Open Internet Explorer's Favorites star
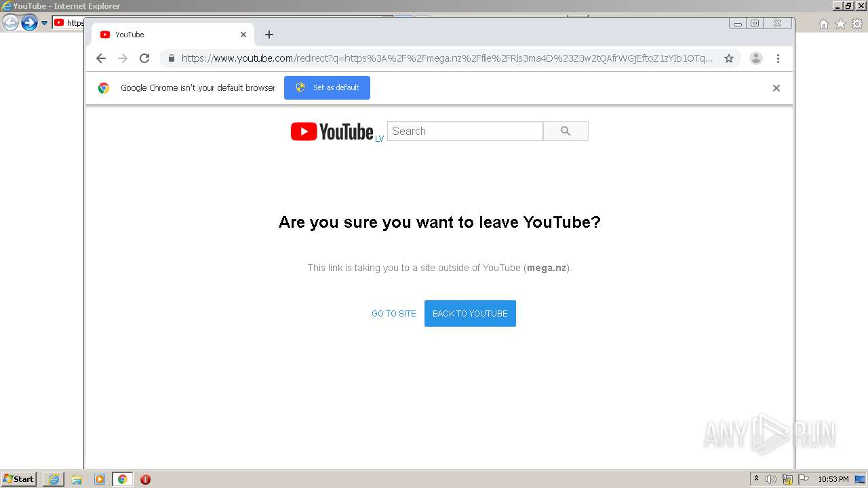 coord(840,24)
